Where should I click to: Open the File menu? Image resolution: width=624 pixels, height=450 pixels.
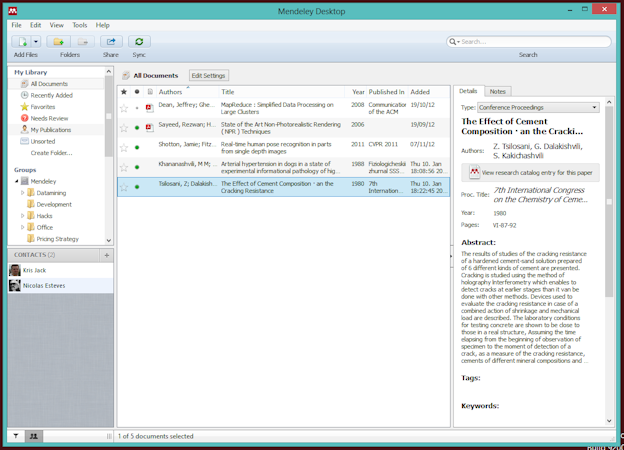click(x=16, y=25)
